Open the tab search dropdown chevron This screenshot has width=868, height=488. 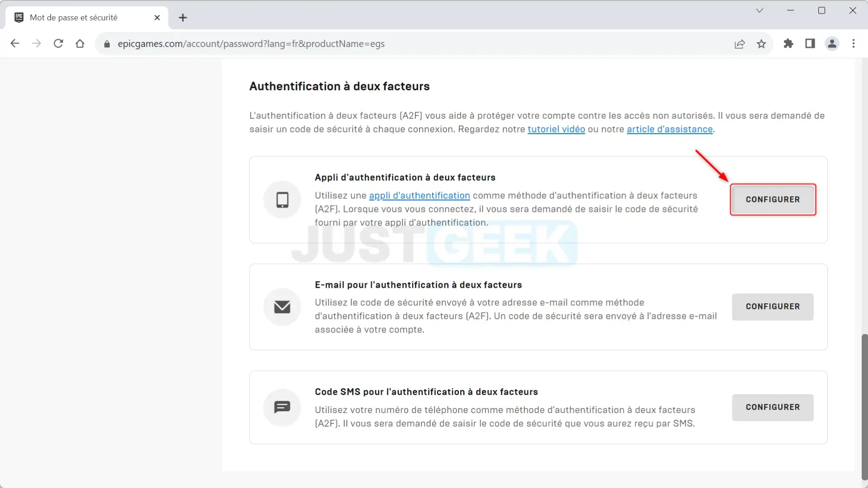[x=759, y=10]
